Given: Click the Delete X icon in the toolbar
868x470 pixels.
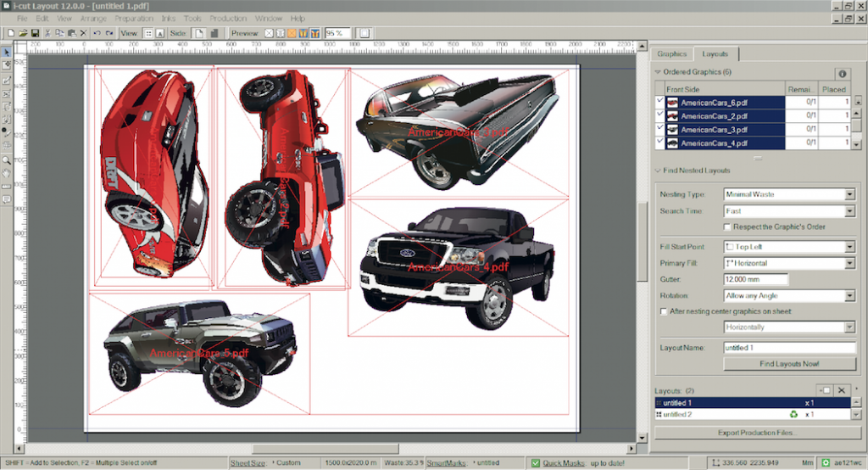Looking at the screenshot, I should click(x=84, y=33).
